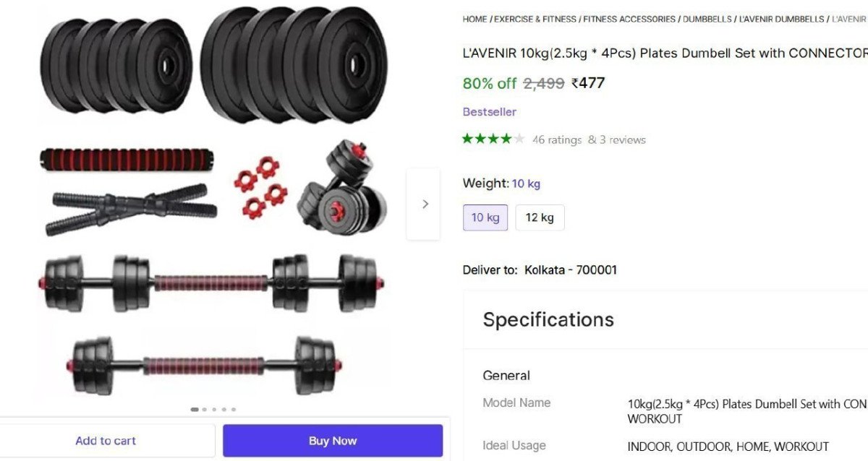Add dumbbell set to cart
The height and width of the screenshot is (461, 868).
(106, 441)
